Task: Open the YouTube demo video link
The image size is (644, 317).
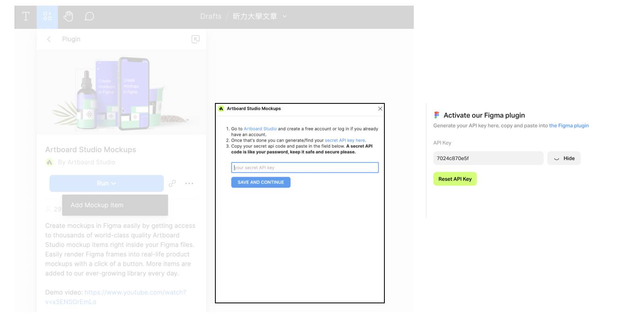Action: coord(116,297)
